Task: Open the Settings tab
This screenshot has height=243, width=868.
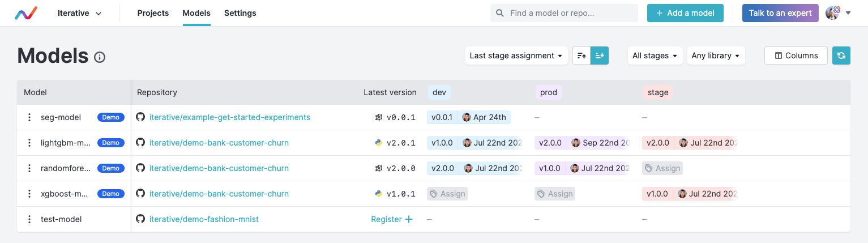Action: pos(240,13)
